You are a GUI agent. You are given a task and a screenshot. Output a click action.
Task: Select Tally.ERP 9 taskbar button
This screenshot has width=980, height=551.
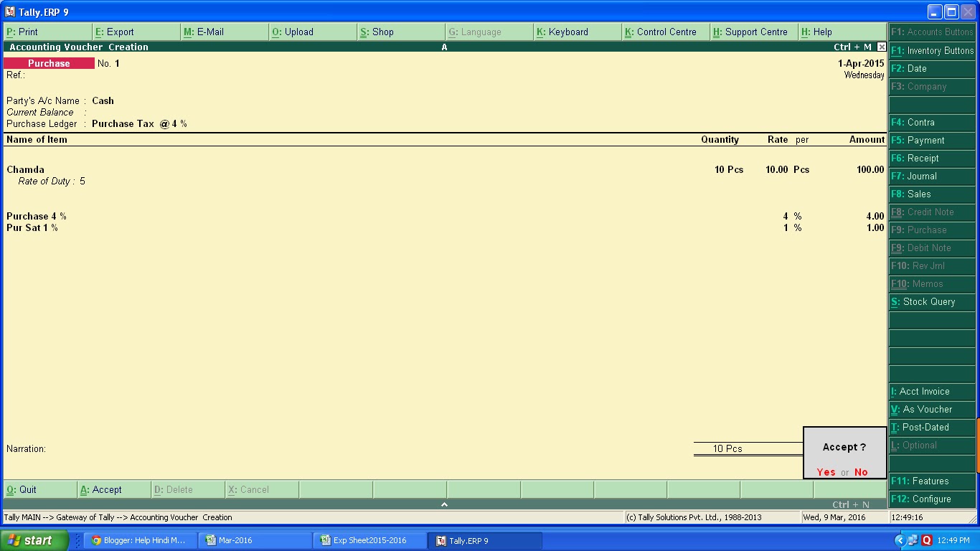(485, 540)
